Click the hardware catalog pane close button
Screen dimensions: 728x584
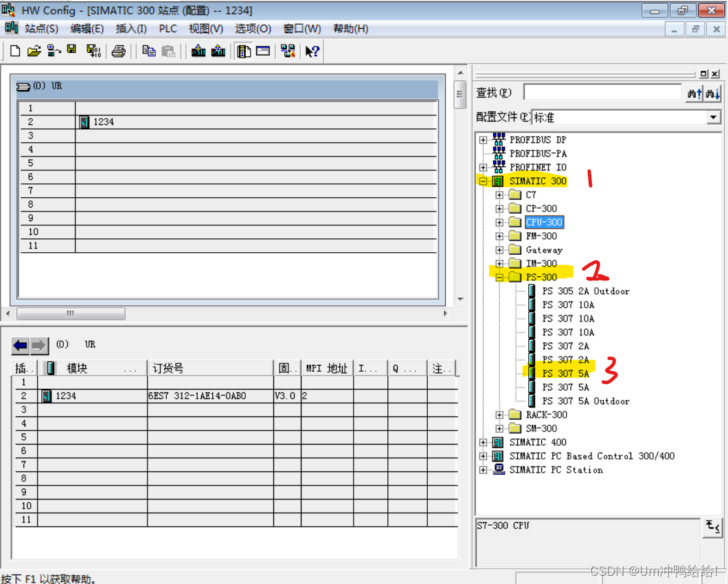pyautogui.click(x=715, y=74)
